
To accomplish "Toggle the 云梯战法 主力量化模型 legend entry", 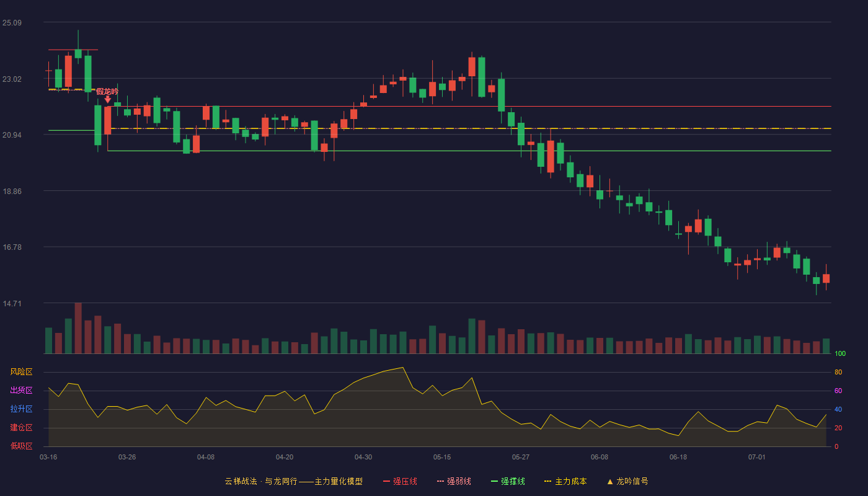I will point(293,481).
